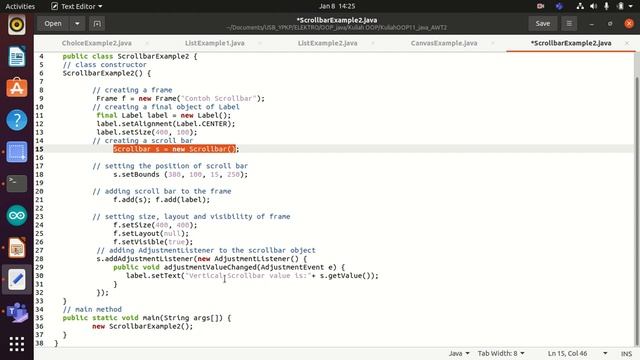Click line 36 new ScrollbarExample2() code
The height and width of the screenshot is (360, 640).
pyautogui.click(x=142, y=326)
